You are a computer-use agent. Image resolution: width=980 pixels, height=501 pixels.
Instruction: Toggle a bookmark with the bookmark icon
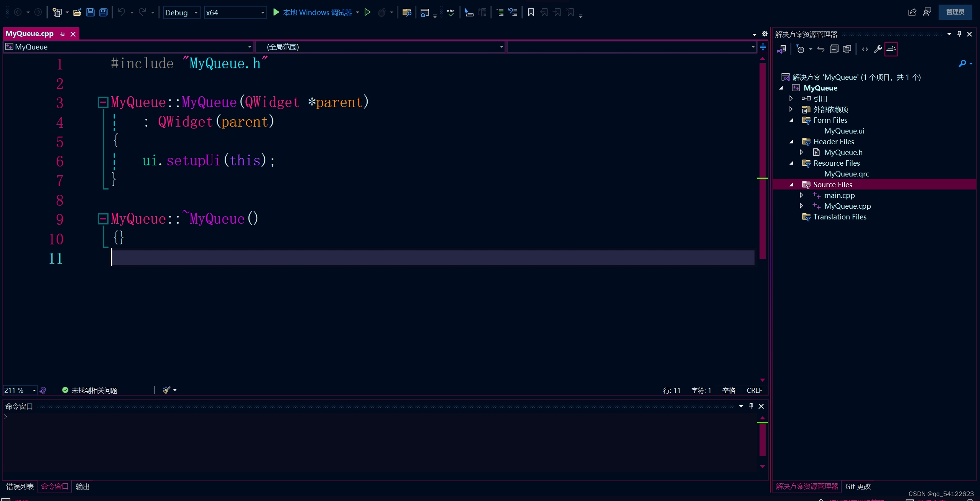[x=531, y=12]
